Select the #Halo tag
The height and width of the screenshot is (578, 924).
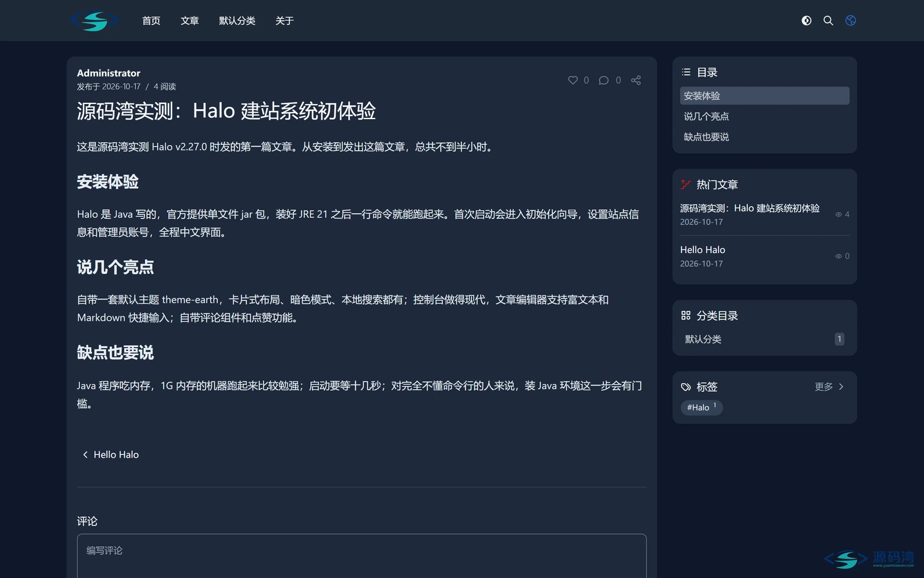point(702,407)
